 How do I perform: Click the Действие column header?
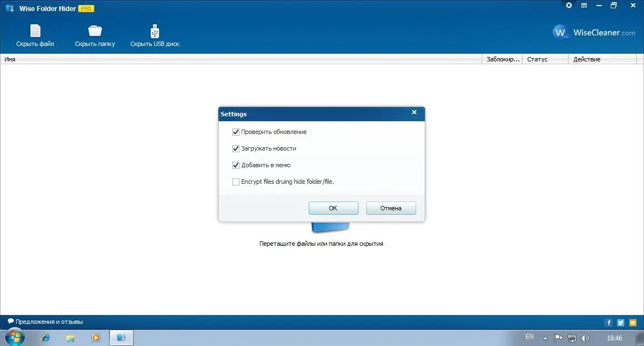(602, 59)
